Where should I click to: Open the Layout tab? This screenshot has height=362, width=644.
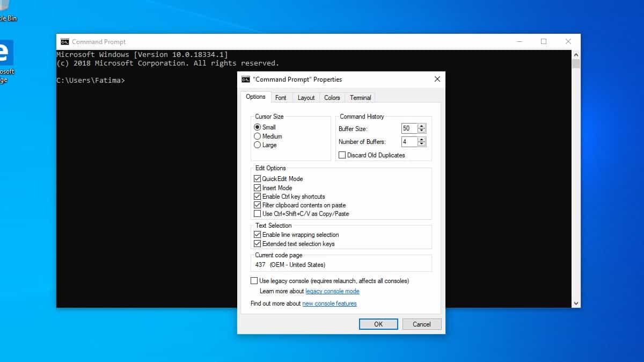pos(306,98)
